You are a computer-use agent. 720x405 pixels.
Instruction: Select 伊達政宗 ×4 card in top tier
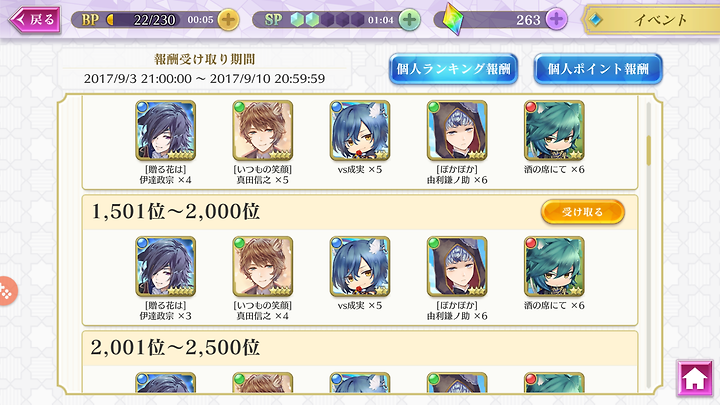166,130
